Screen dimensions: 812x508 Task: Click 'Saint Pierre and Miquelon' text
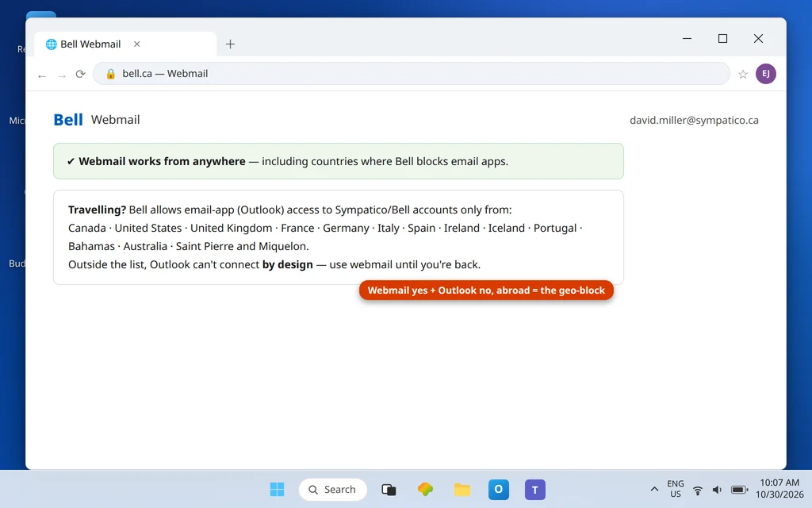tap(241, 246)
